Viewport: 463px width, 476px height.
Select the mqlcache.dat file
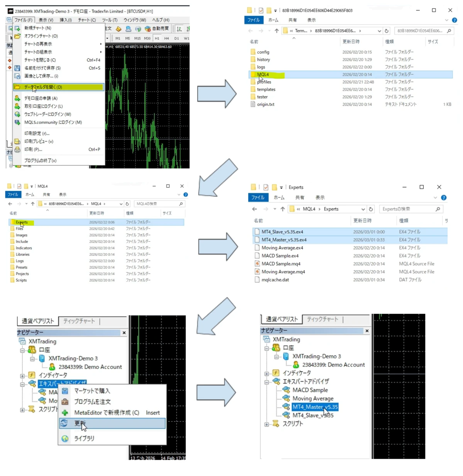(275, 280)
